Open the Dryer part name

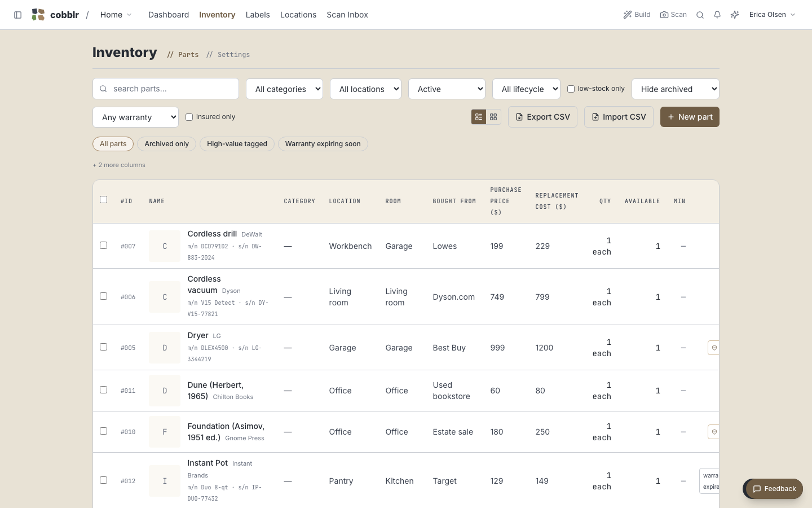click(x=198, y=335)
